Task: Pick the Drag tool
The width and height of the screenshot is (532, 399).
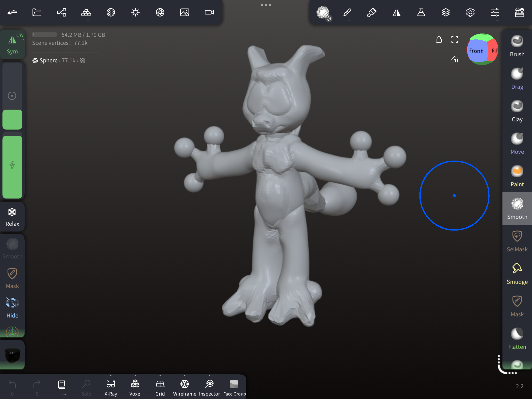Action: coord(517,79)
